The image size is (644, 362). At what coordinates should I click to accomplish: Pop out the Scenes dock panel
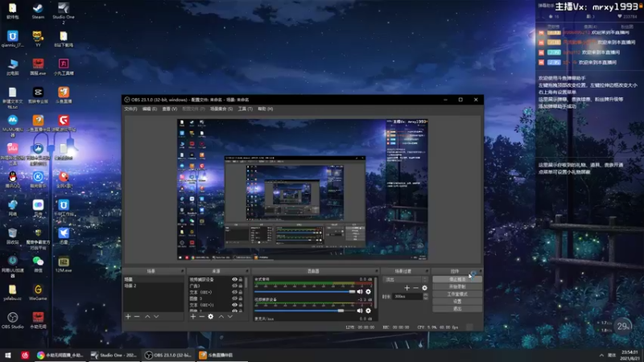tap(182, 271)
